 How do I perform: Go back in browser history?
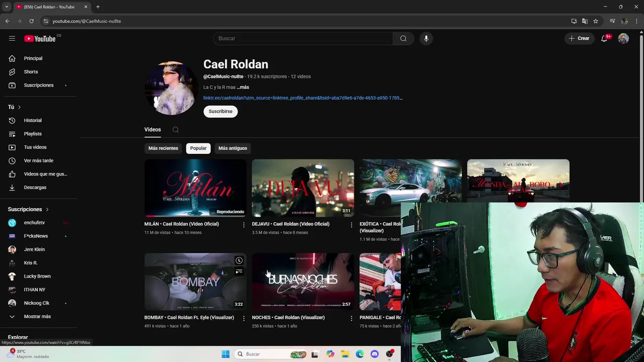[7, 21]
